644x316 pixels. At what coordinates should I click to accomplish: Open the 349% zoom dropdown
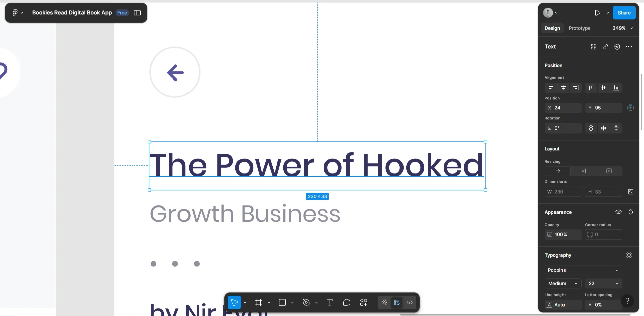coord(623,28)
